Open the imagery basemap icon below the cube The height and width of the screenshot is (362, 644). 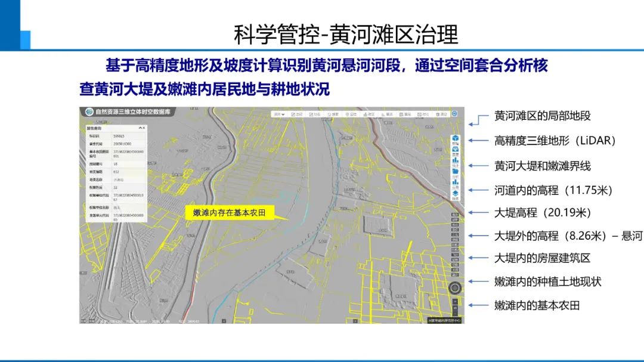coord(454,148)
